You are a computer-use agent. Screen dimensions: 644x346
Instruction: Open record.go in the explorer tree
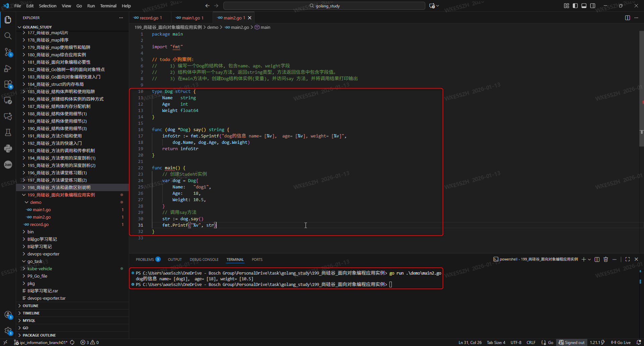click(x=72, y=224)
